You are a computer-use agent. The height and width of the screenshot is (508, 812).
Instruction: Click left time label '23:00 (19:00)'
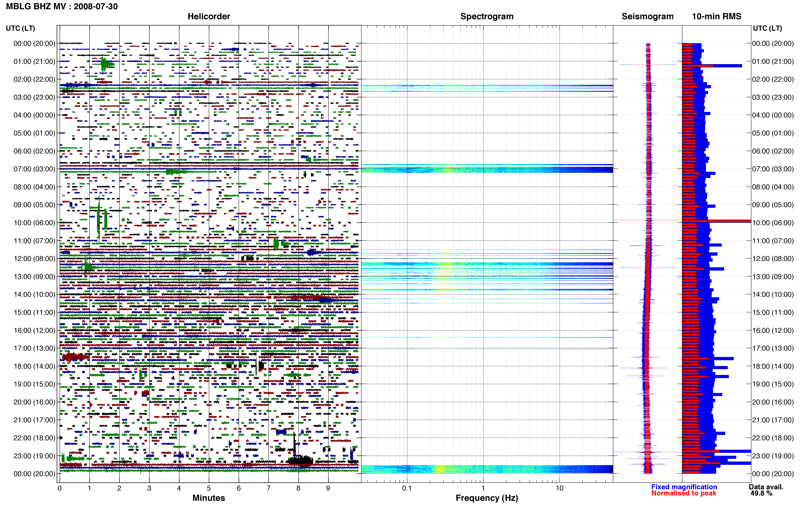[x=34, y=456]
